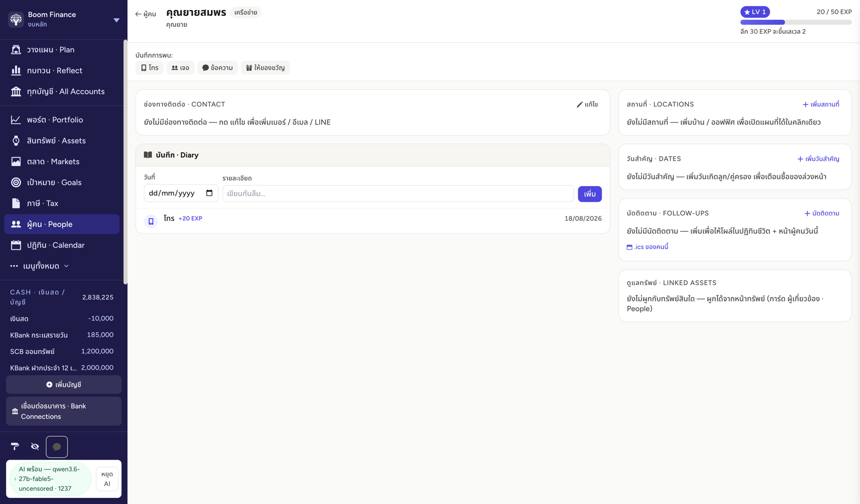This screenshot has width=860, height=504.
Task: Select KBank กระแสรายวัน account
Action: [x=62, y=335]
